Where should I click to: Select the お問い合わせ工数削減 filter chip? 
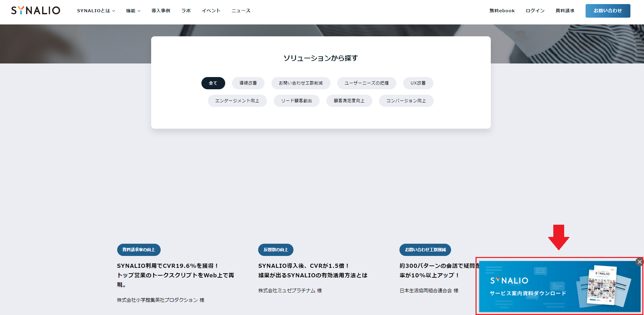pyautogui.click(x=301, y=83)
